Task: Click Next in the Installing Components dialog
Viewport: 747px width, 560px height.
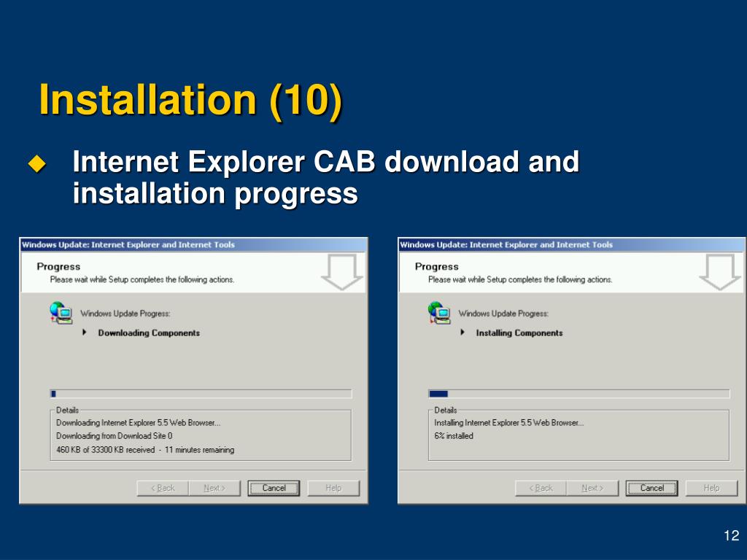Action: tap(592, 488)
